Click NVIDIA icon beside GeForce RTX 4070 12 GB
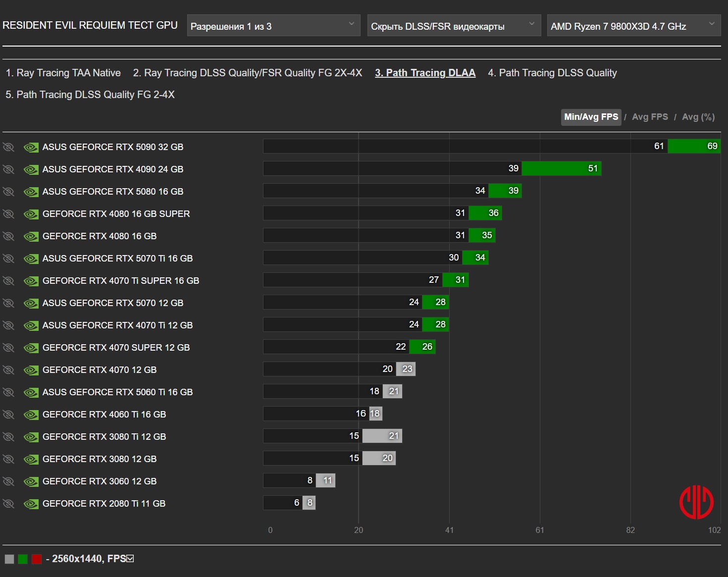 pyautogui.click(x=31, y=370)
